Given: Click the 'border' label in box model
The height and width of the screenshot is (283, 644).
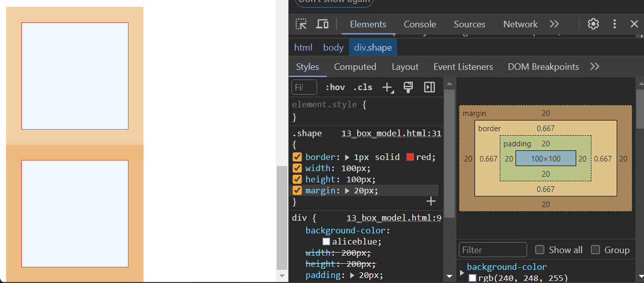Looking at the screenshot, I should pos(489,129).
